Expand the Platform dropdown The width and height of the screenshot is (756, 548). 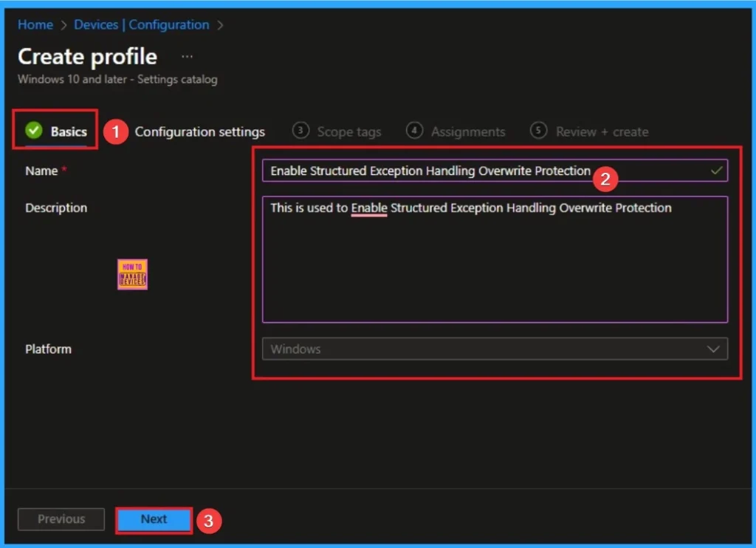[x=495, y=349]
